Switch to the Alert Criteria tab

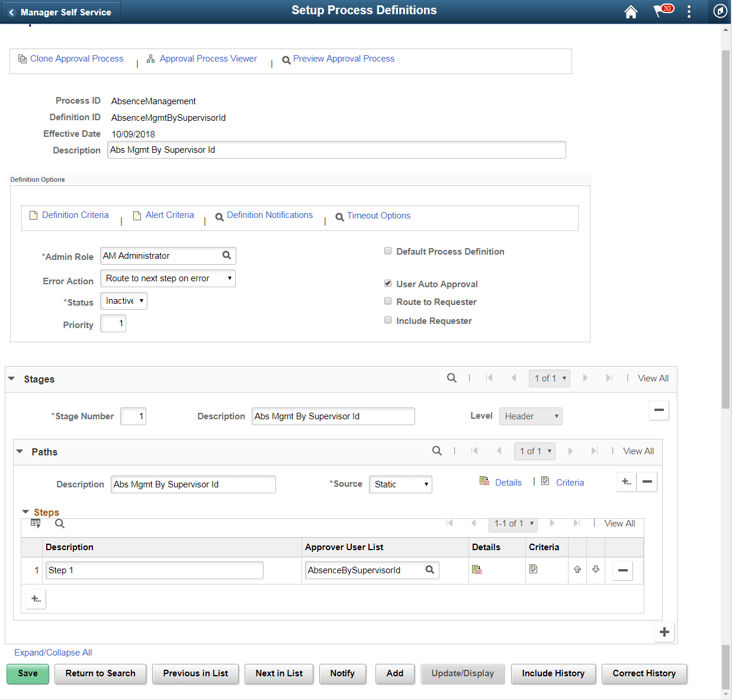(170, 215)
